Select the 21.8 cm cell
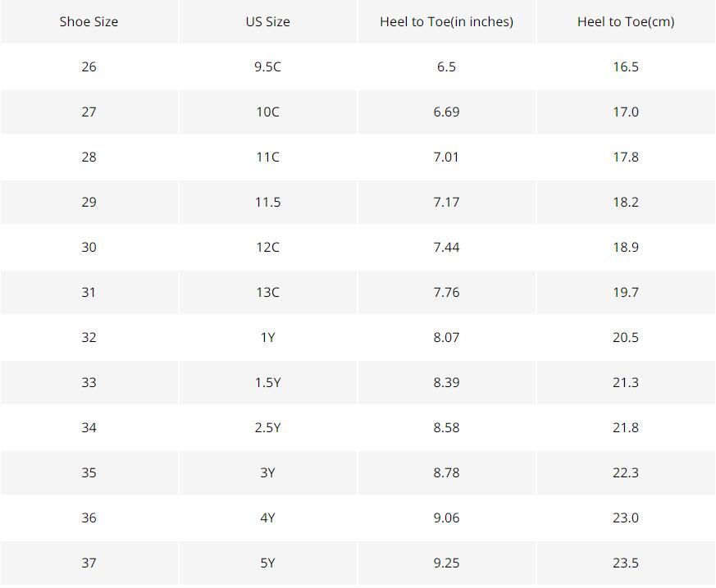 tap(626, 428)
